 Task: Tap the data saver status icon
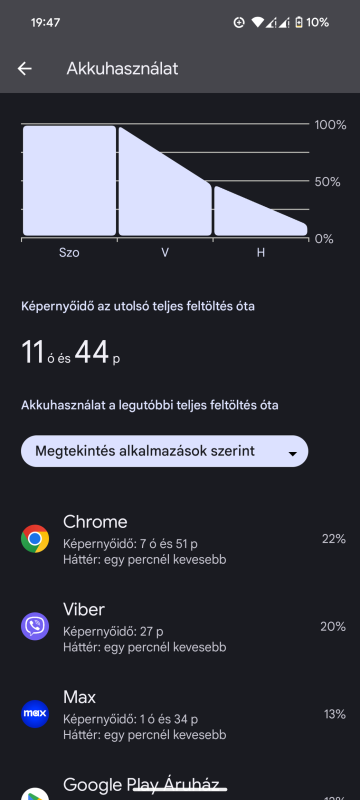[239, 22]
